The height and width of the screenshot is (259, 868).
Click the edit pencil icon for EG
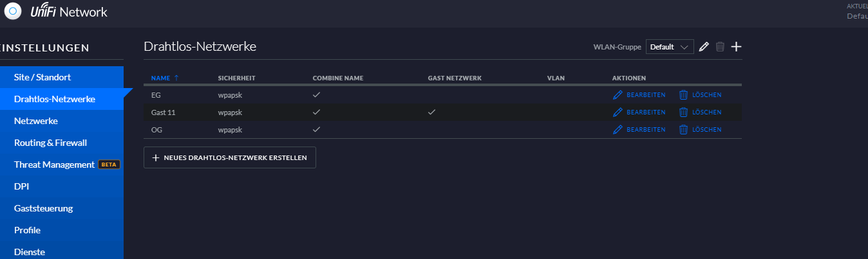[x=618, y=94]
